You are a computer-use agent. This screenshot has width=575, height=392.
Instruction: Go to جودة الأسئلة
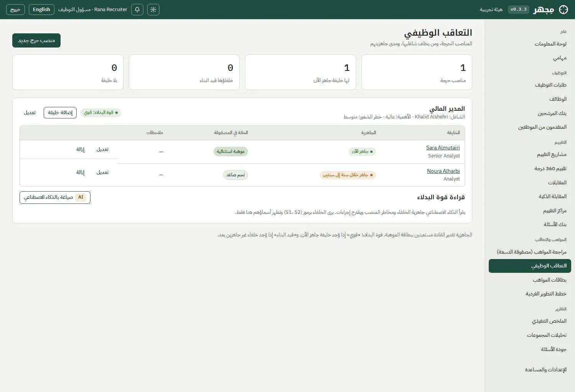pos(530,349)
